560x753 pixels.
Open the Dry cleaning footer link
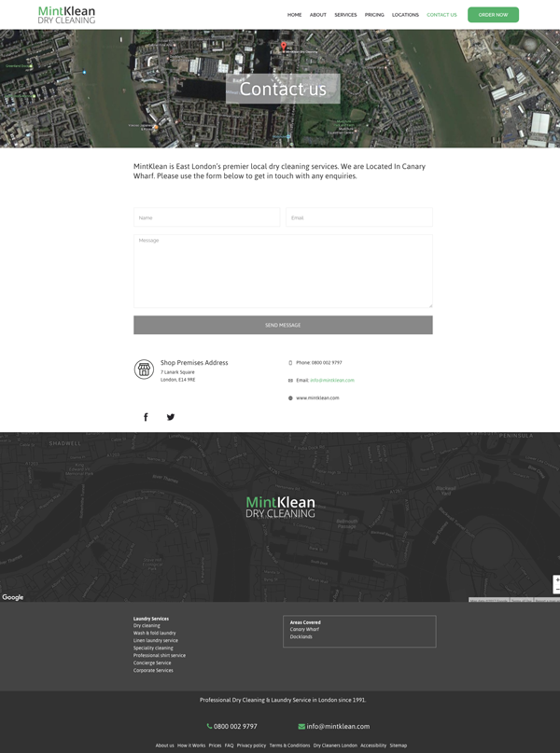click(147, 626)
